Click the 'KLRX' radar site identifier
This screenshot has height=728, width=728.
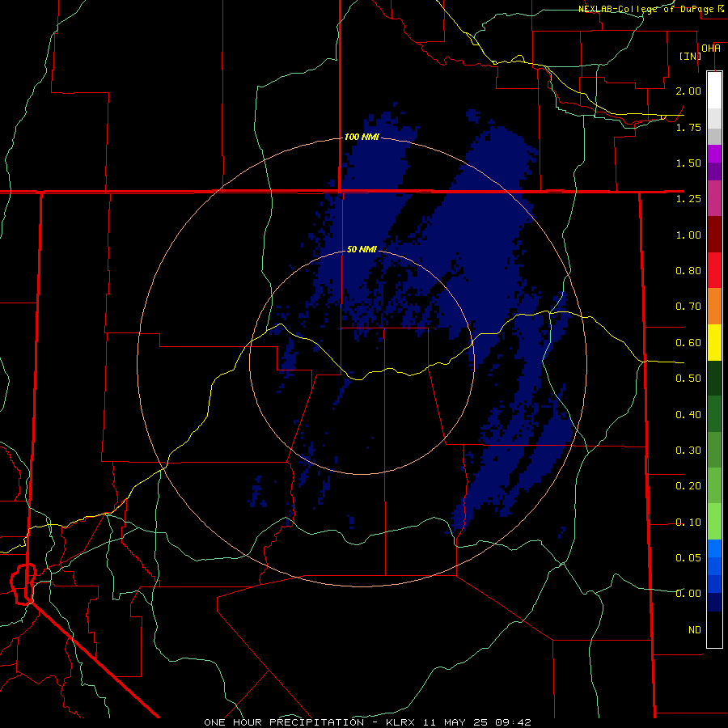click(x=400, y=722)
